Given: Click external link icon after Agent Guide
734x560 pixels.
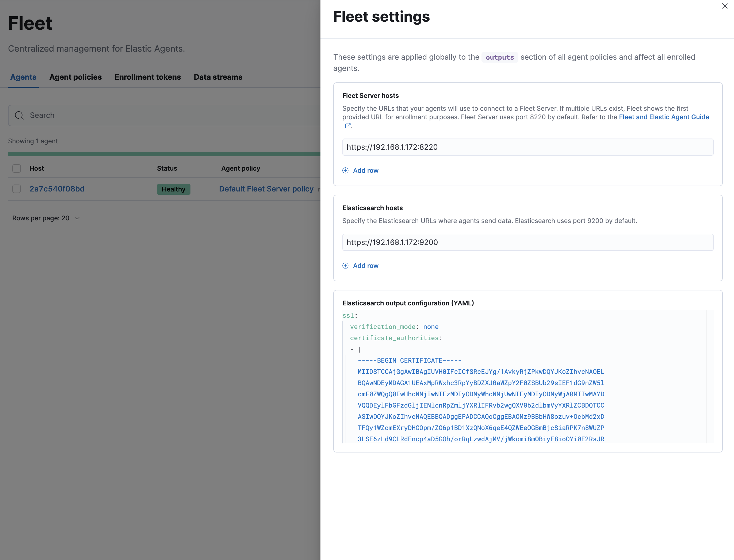Looking at the screenshot, I should tap(348, 126).
